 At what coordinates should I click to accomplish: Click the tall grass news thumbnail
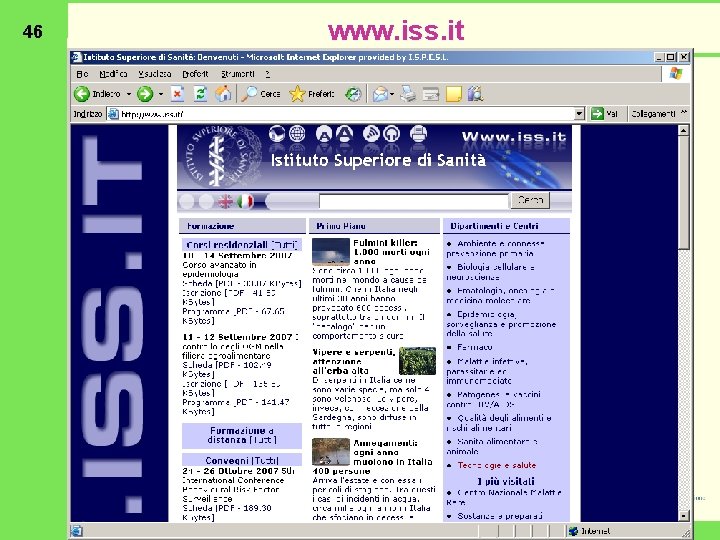(417, 361)
